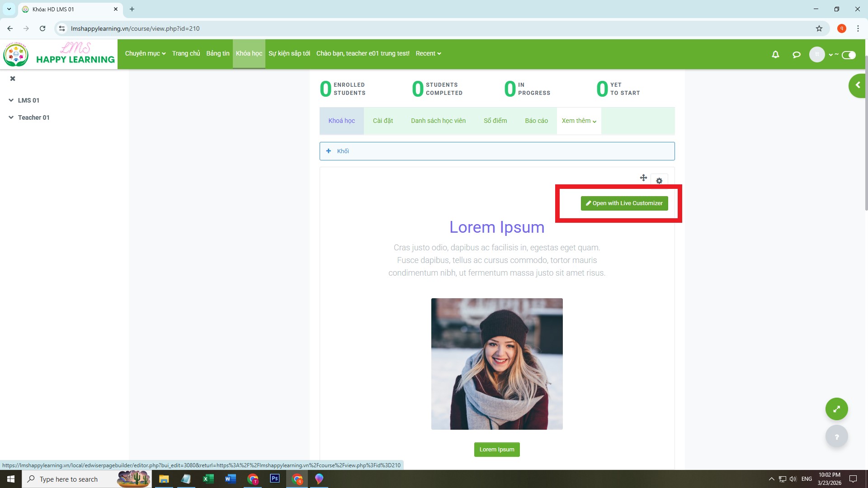Collapse the LMS 01 section
Screen dimensions: 868x488
point(11,100)
